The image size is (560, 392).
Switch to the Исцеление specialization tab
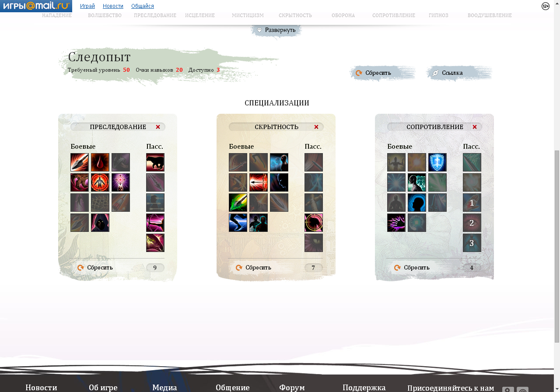pyautogui.click(x=200, y=15)
